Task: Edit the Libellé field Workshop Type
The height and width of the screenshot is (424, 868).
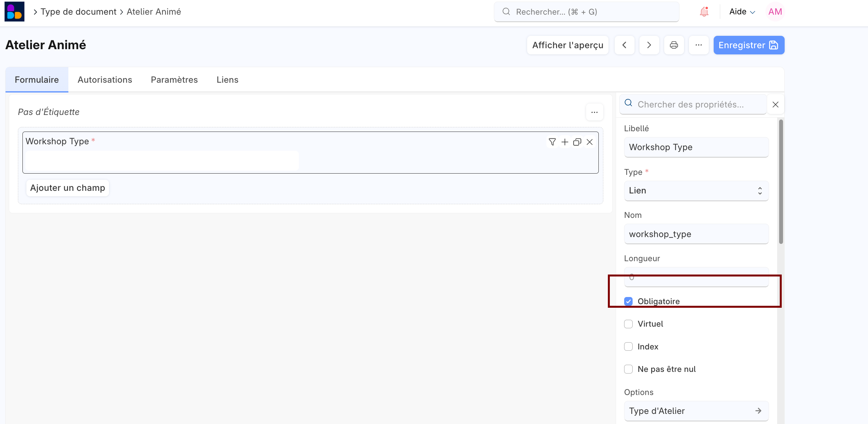Action: [696, 147]
